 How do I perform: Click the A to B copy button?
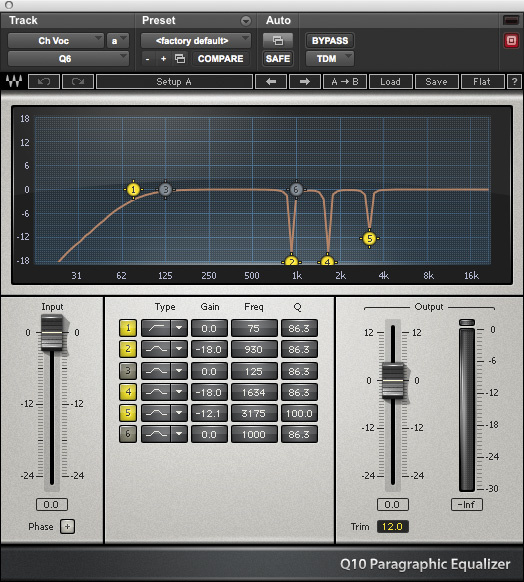point(345,82)
